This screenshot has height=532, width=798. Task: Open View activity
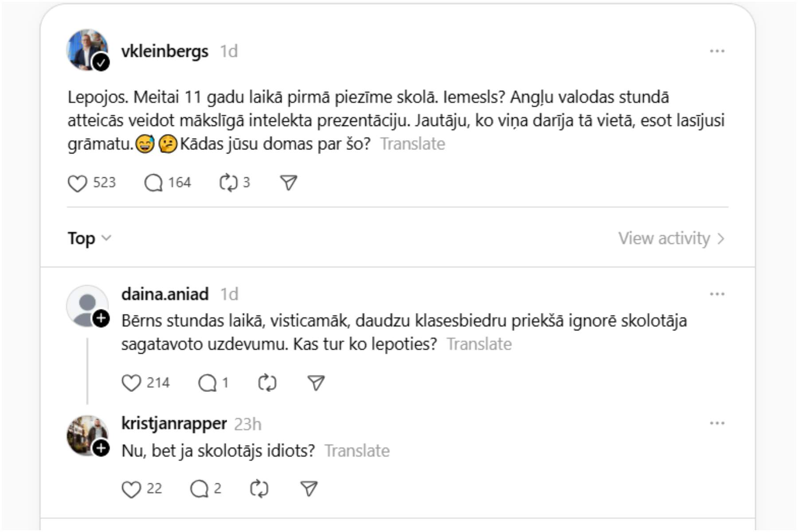671,239
